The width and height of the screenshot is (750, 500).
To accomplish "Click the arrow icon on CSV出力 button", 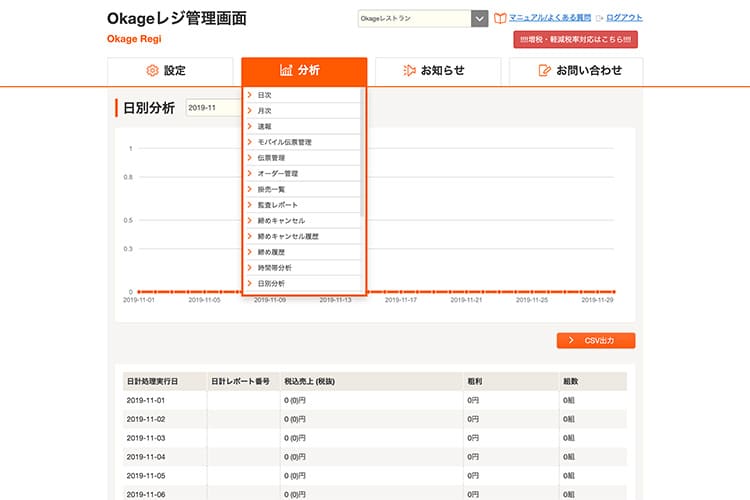I will click(570, 341).
